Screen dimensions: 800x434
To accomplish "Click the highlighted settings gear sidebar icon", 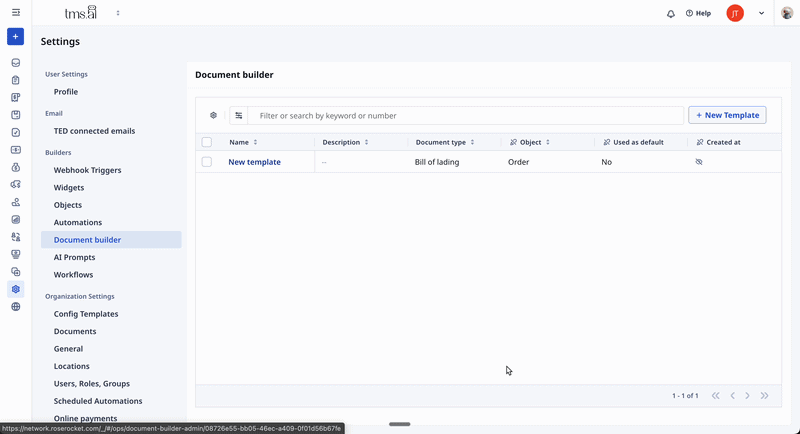I will 16,289.
